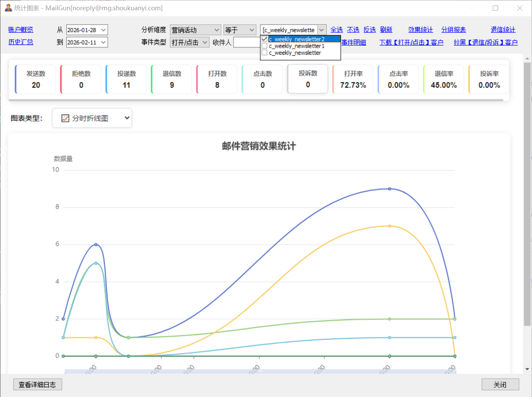
Task: Click 查看详细日志 button
Action: click(x=37, y=385)
